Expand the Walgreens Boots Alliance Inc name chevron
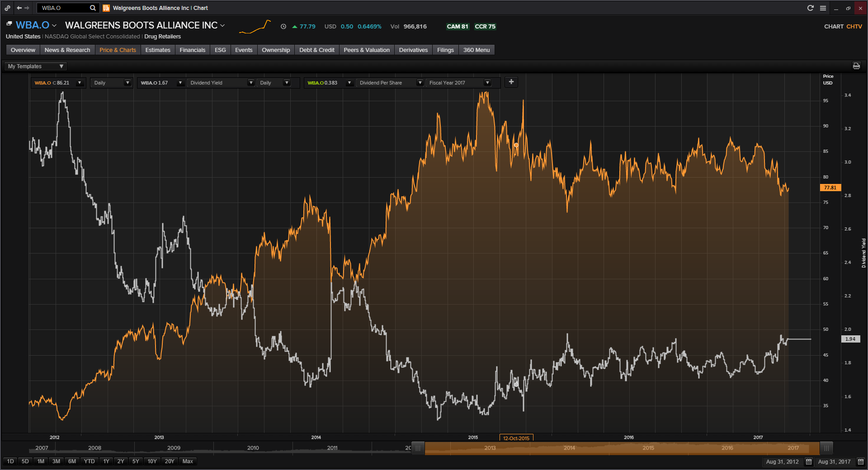 222,26
